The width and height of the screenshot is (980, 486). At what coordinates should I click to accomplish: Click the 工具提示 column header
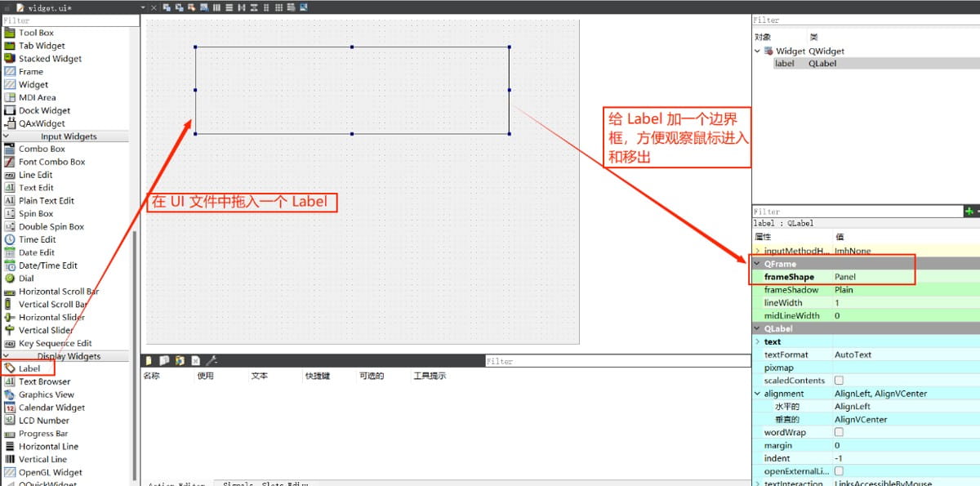430,376
